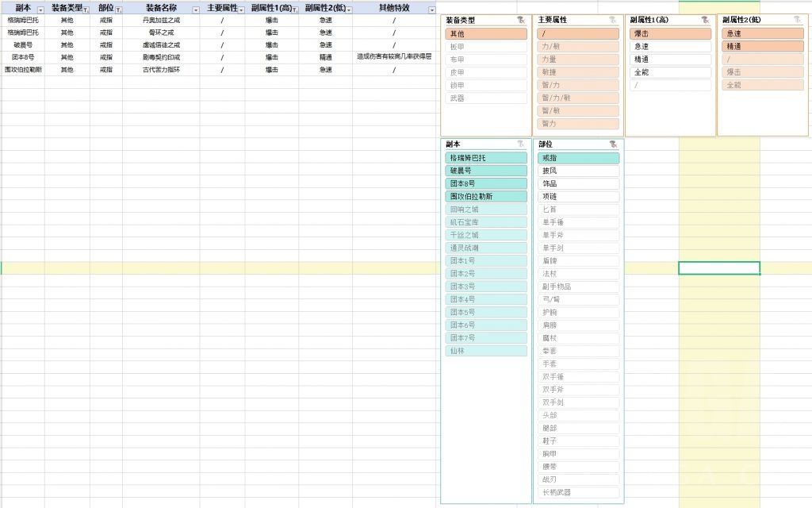Clear the filter on the 副属性1(高) slicer
Screen dimensions: 812x508
(x=706, y=19)
